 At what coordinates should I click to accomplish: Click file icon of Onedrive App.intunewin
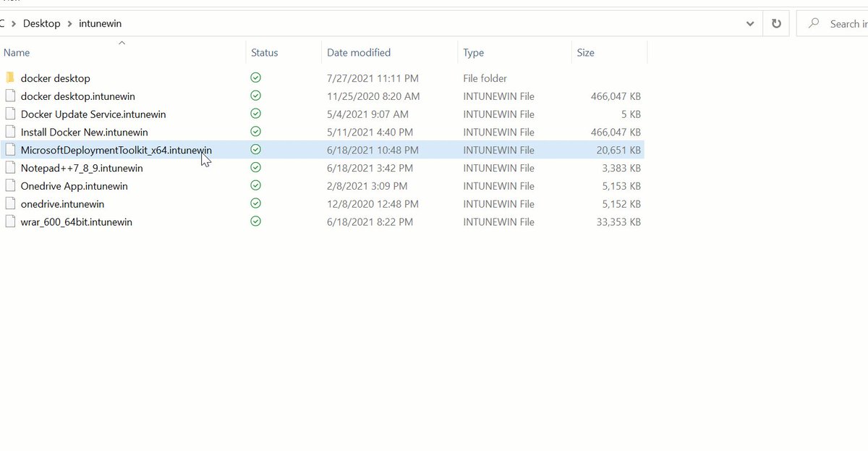[x=10, y=186]
